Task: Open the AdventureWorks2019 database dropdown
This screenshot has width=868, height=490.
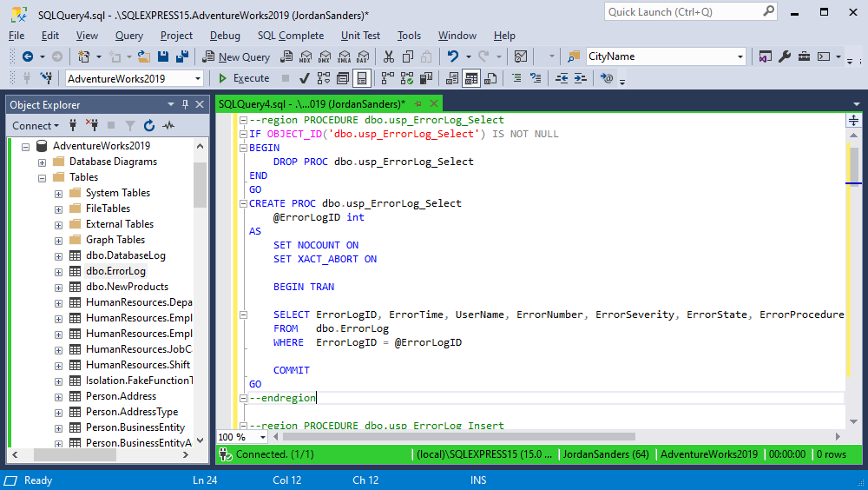Action: coord(198,79)
